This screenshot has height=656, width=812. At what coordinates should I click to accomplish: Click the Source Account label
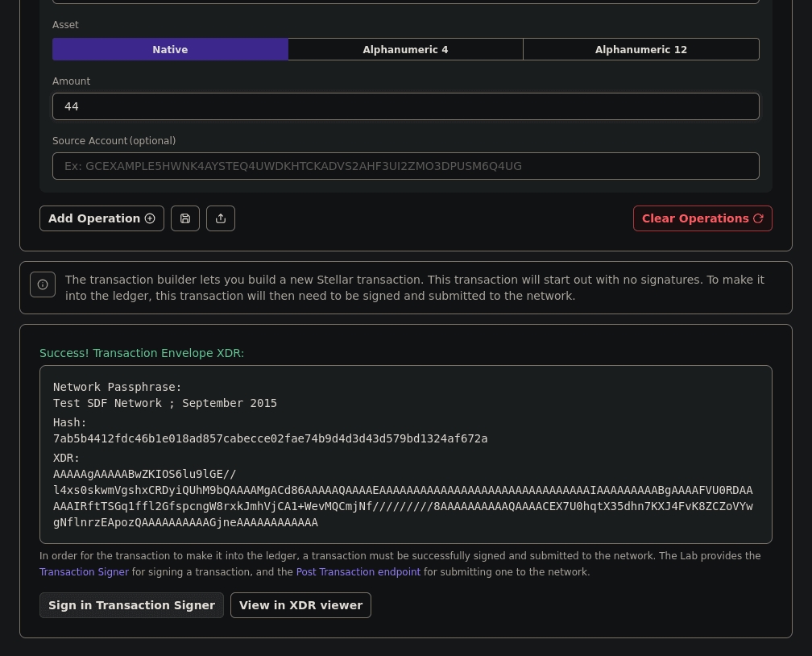tap(114, 141)
